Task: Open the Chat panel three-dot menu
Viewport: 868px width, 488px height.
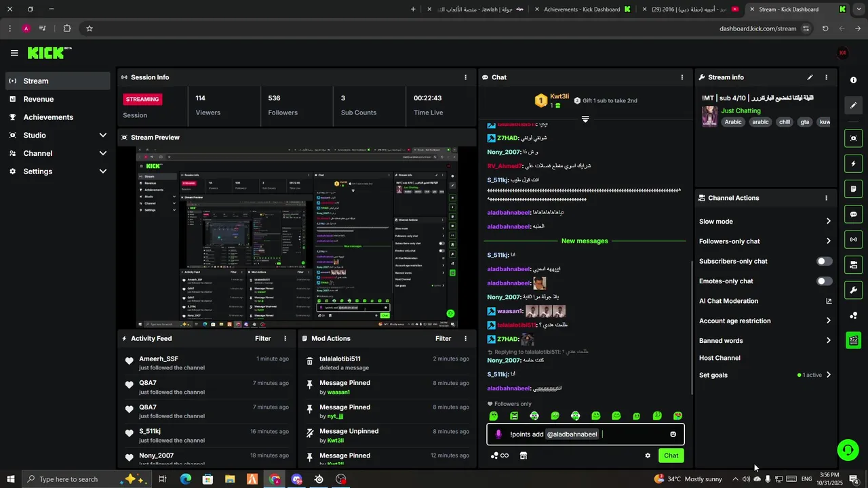Action: (682, 77)
